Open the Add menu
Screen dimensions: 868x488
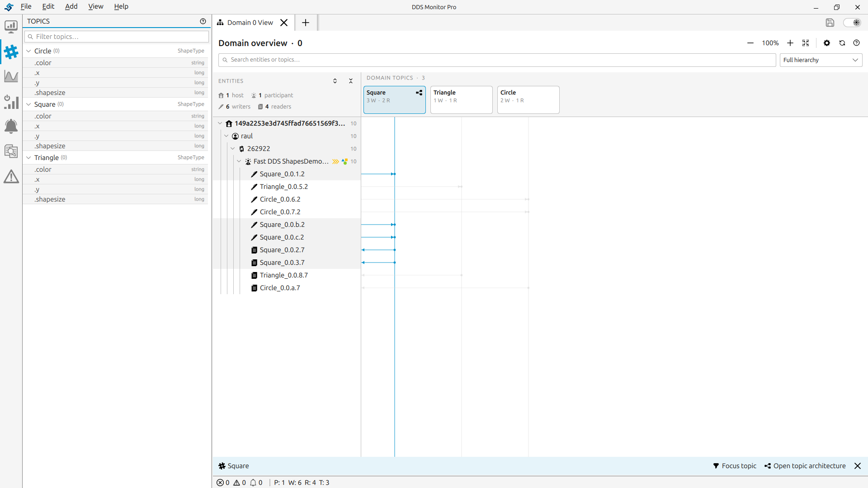pos(71,6)
